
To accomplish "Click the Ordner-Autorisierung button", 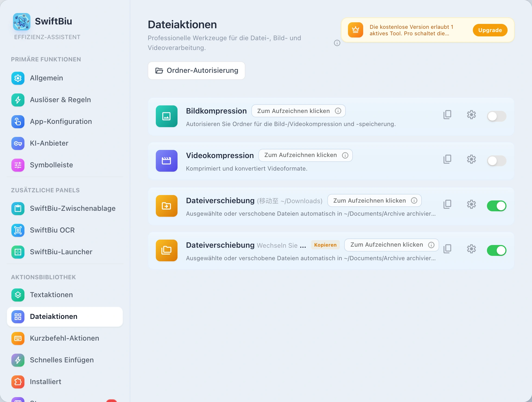I will coord(197,71).
